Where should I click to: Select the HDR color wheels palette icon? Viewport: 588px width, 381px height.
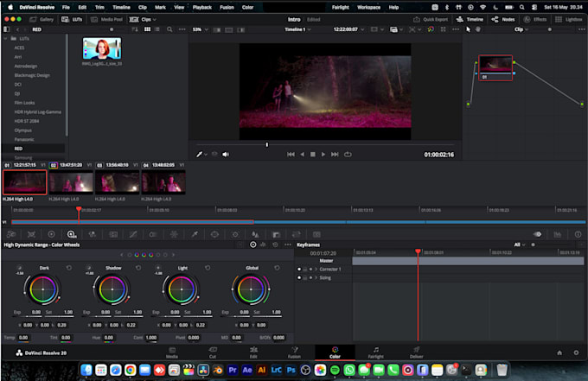72,234
